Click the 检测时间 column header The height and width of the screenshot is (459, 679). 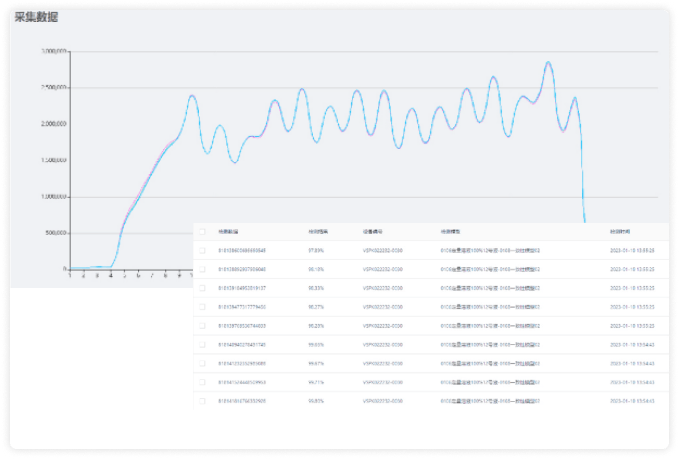pos(620,231)
